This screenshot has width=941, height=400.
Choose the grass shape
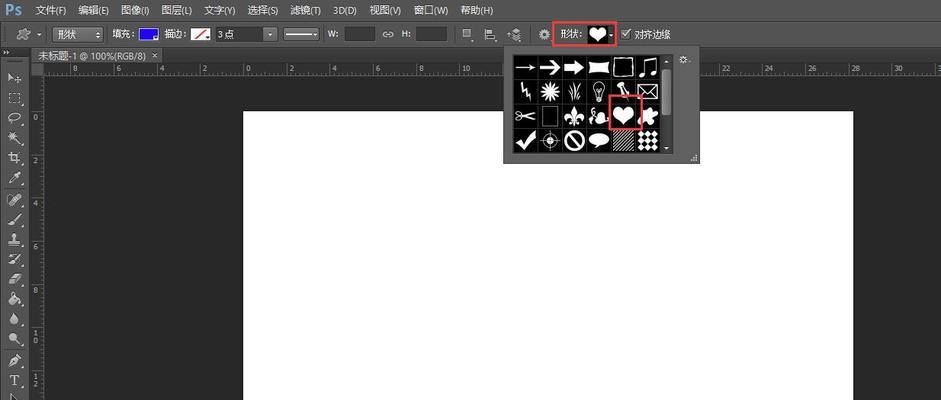click(574, 92)
